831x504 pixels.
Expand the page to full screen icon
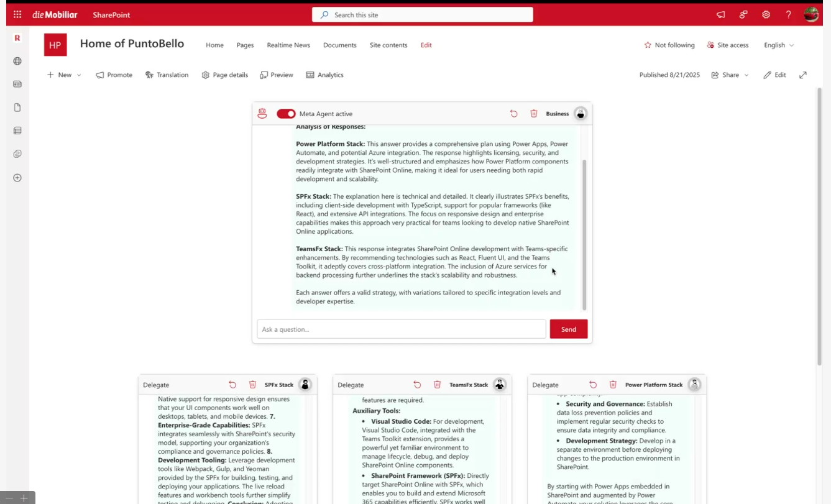click(x=803, y=75)
